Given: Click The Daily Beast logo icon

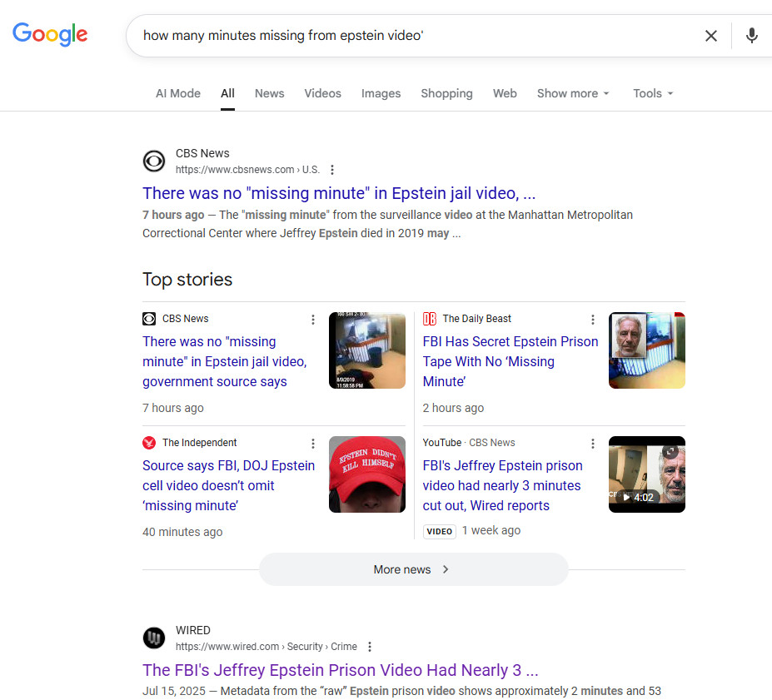Looking at the screenshot, I should pos(430,319).
